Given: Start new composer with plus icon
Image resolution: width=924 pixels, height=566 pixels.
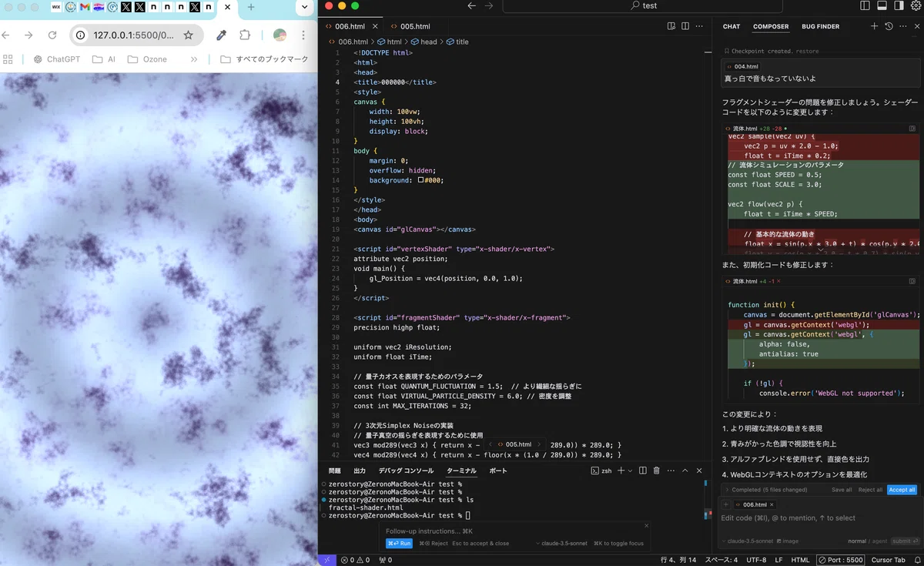Looking at the screenshot, I should point(874,26).
